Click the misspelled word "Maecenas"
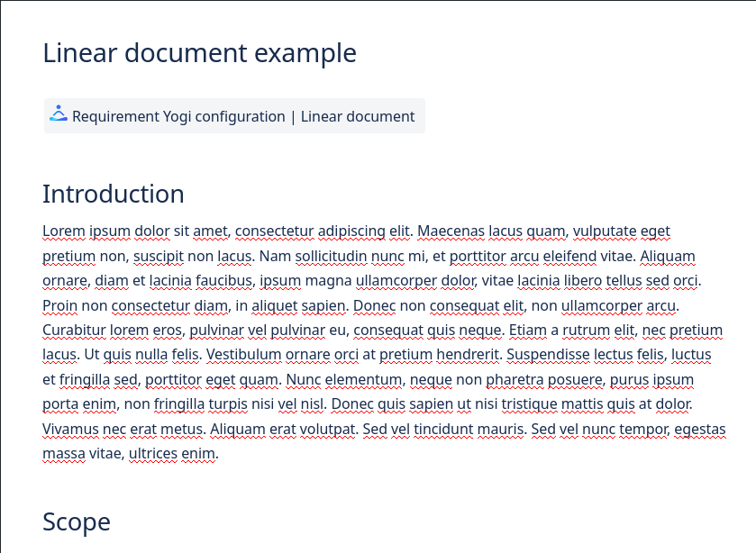Screen dimensions: 756x553 (x=451, y=231)
